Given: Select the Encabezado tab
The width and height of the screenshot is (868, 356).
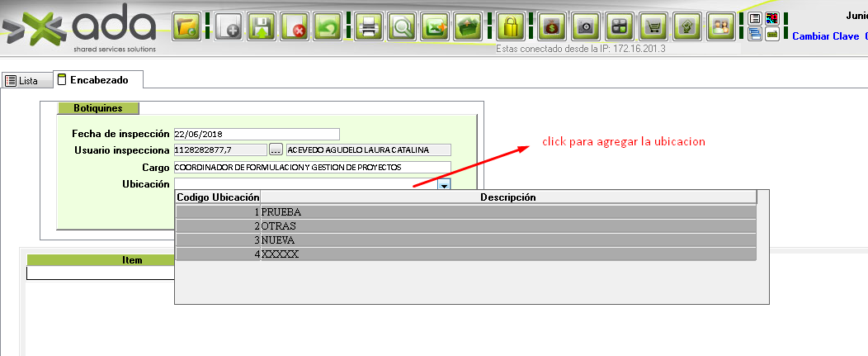Looking at the screenshot, I should coord(98,80).
